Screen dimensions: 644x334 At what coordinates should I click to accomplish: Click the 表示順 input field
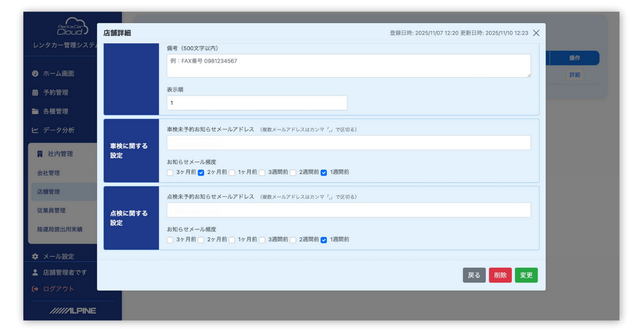click(x=257, y=103)
